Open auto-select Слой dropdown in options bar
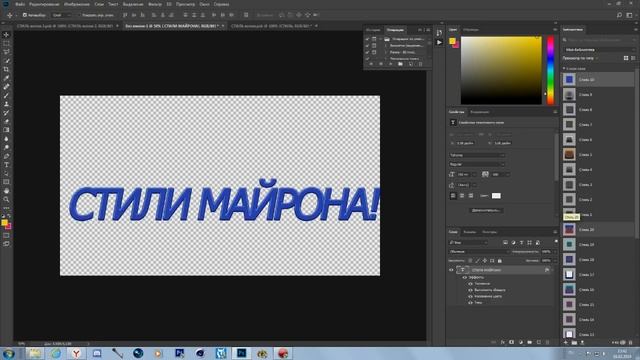The image size is (640, 360). click(62, 15)
